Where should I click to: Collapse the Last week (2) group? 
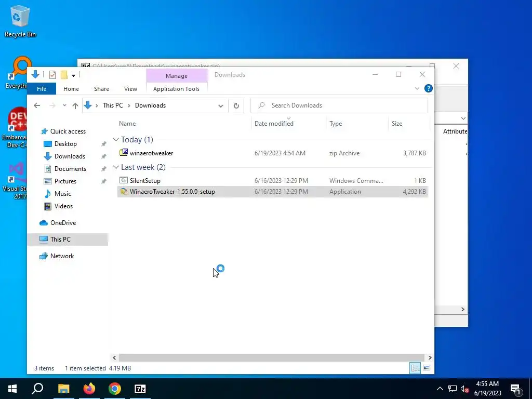coord(116,167)
